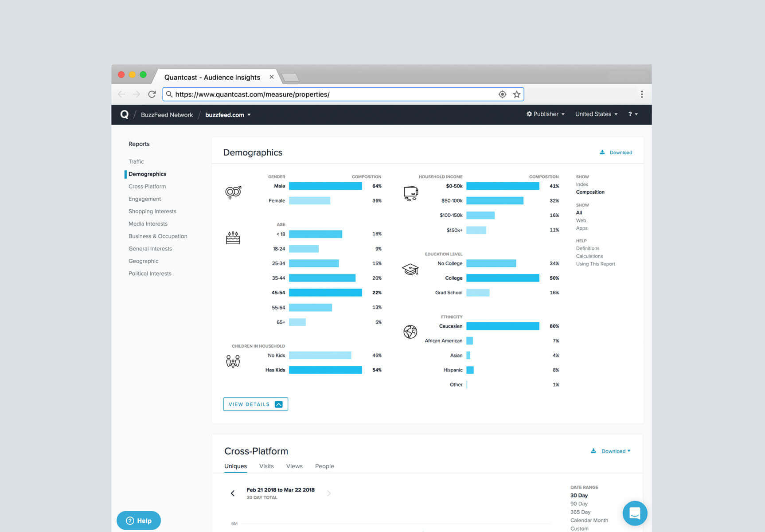Viewport: 765px width, 532px height.
Task: Select Calendar Month date range
Action: [589, 520]
